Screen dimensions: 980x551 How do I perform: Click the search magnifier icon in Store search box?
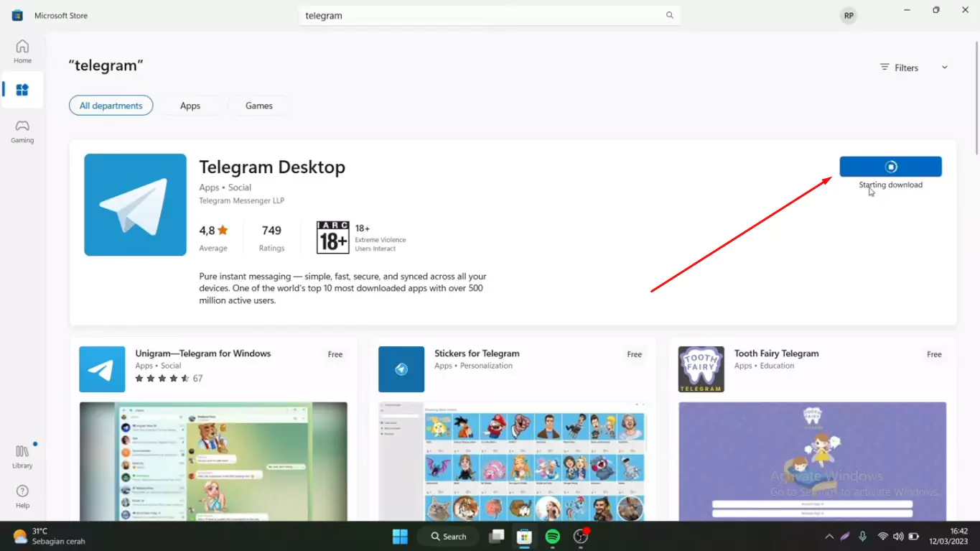669,15
